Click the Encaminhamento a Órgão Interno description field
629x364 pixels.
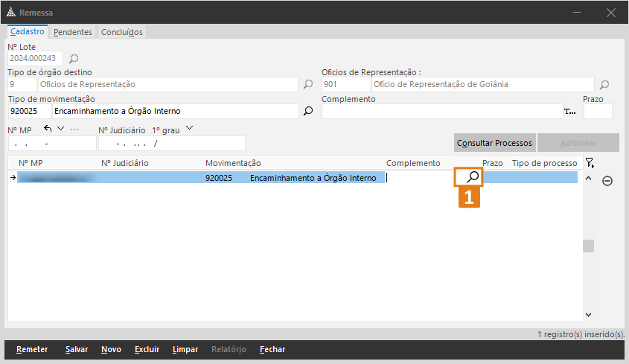click(176, 111)
